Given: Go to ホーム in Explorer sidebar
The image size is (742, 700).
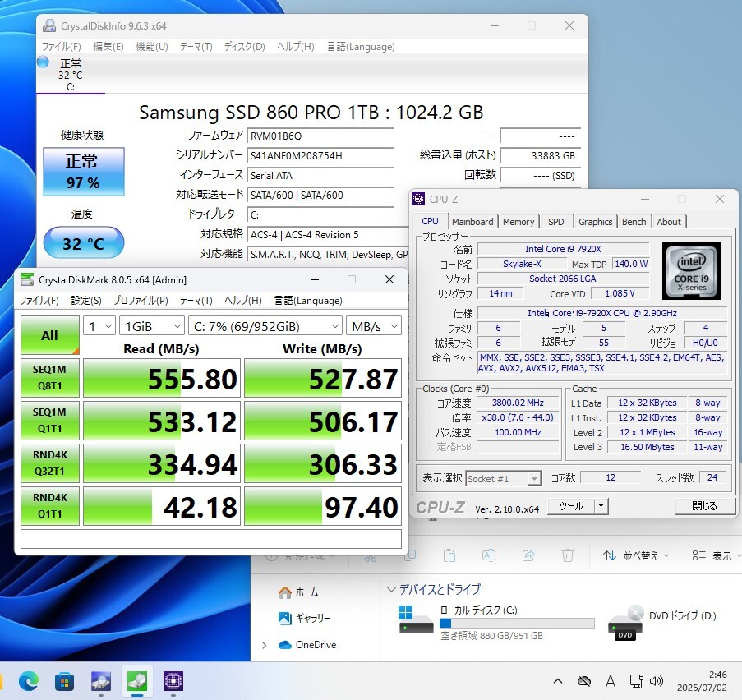Looking at the screenshot, I should (298, 592).
